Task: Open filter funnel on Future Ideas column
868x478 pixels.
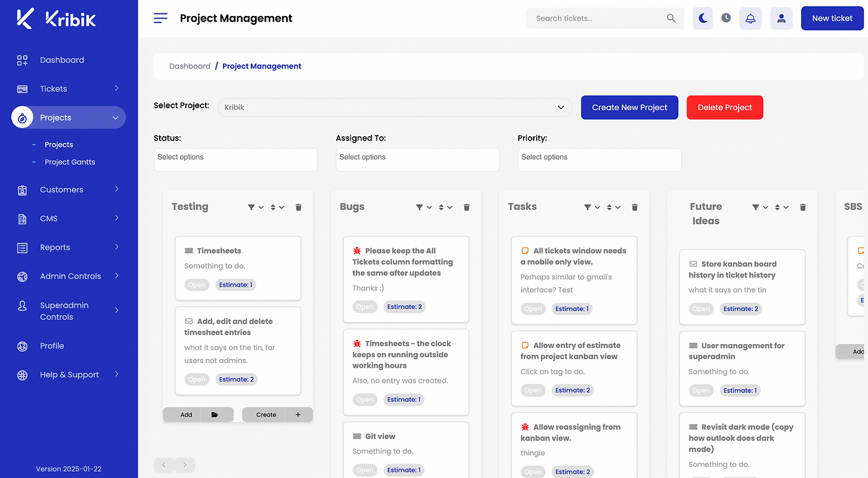Action: [x=760, y=207]
